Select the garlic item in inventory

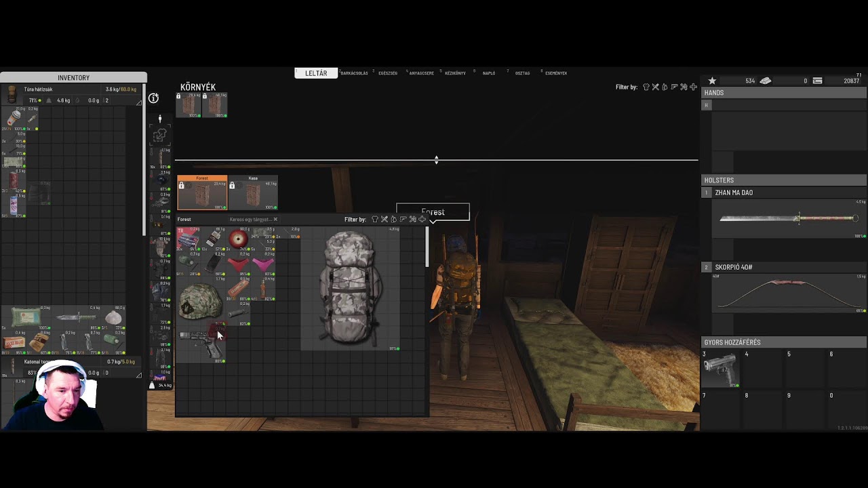pyautogui.click(x=114, y=317)
